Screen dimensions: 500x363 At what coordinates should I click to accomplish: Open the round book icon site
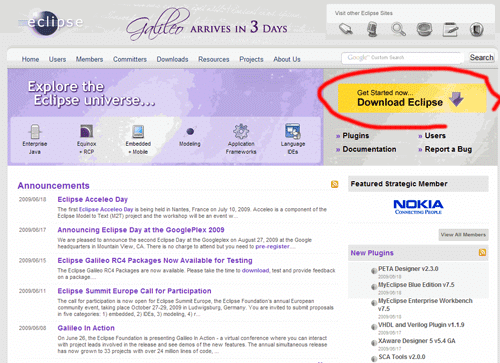click(x=477, y=29)
